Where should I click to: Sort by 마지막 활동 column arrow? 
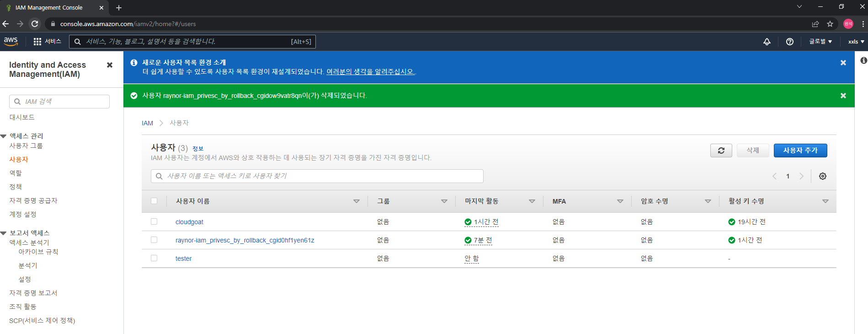coord(532,201)
